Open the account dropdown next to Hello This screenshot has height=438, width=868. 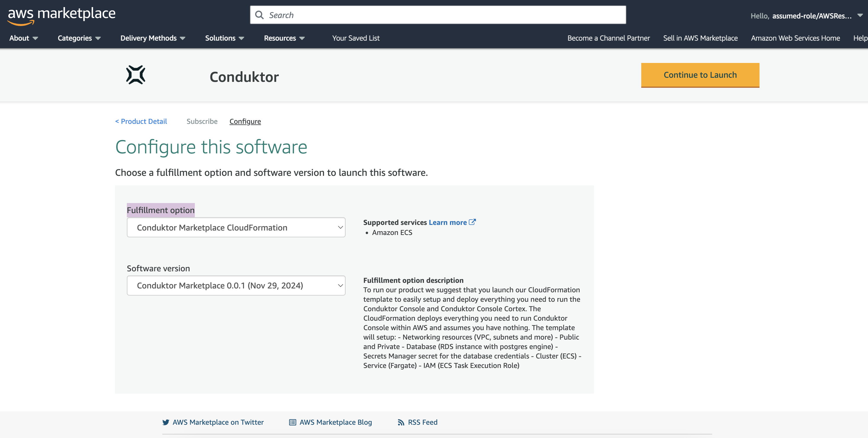coord(860,15)
